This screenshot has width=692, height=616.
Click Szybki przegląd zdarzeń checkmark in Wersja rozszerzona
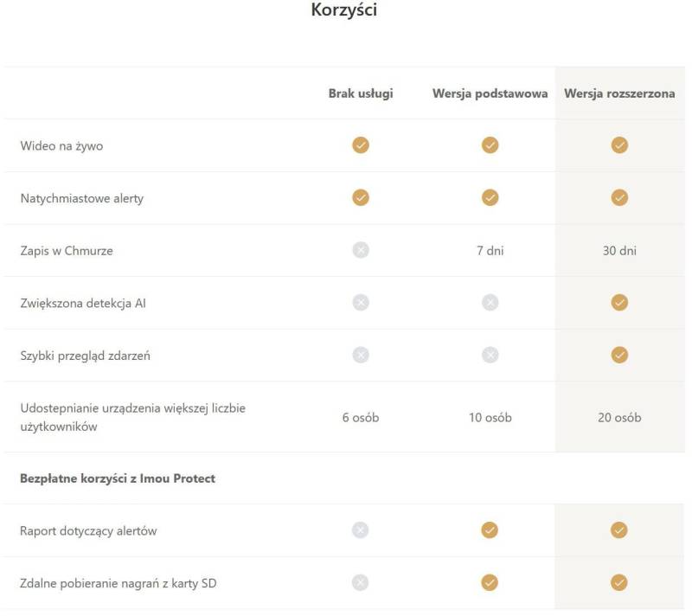(x=619, y=355)
